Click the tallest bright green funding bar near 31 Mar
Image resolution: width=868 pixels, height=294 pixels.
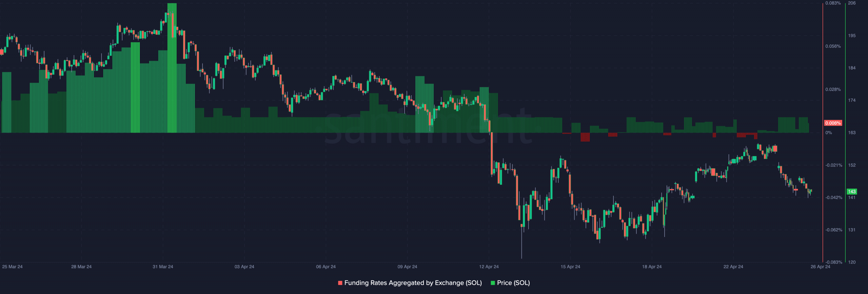(172, 68)
